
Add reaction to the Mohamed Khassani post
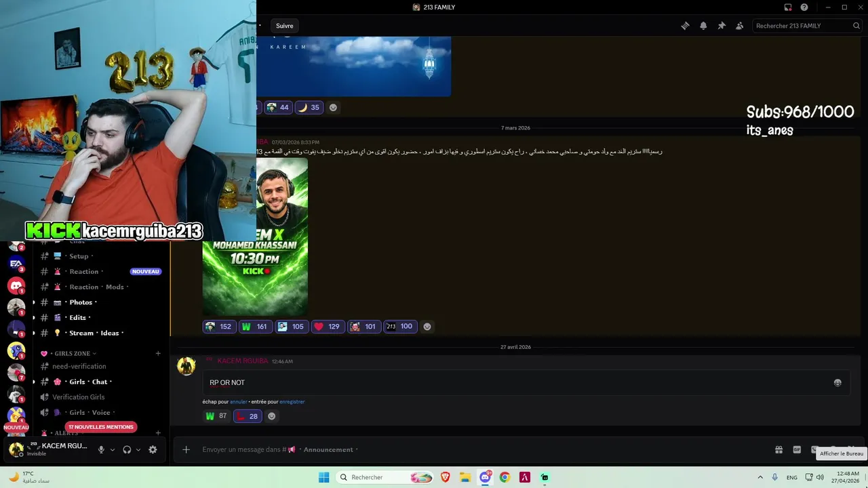pos(427,327)
